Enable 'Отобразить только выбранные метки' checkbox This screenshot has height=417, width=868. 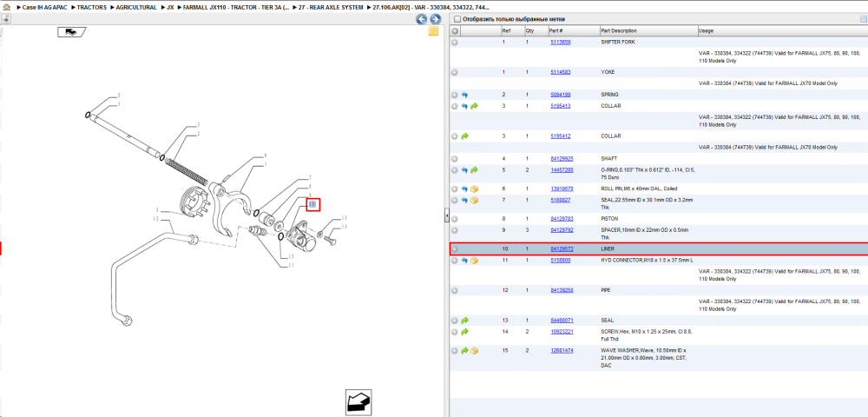tap(457, 19)
